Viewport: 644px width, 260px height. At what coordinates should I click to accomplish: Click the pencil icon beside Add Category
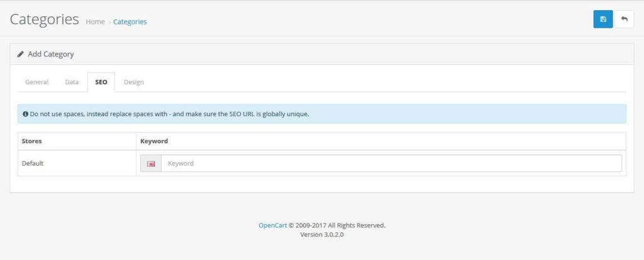(21, 55)
